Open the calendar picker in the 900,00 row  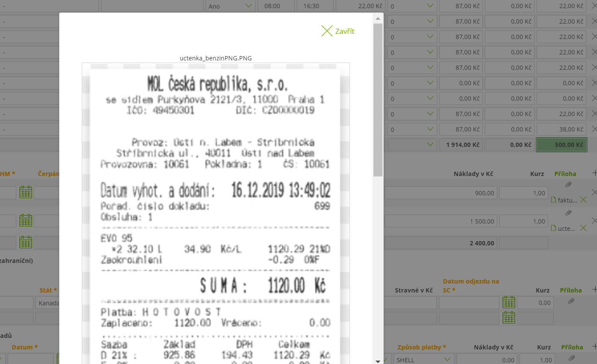pos(26,193)
